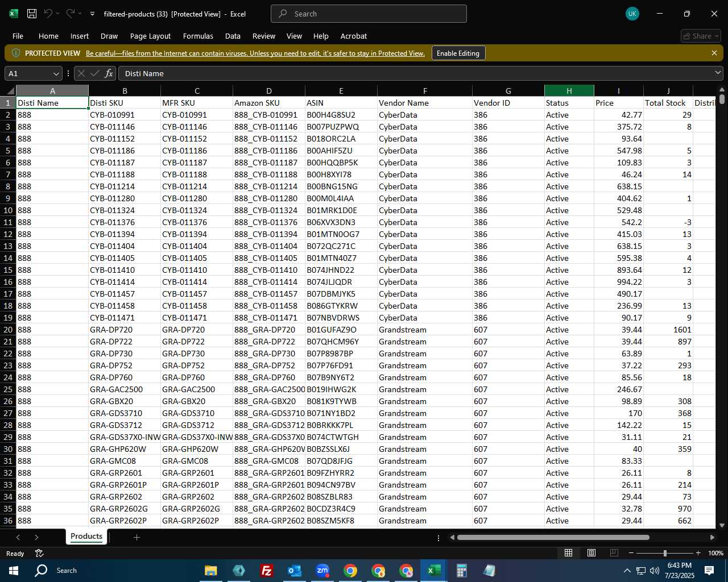Open Windows Start menu
728x582 pixels.
14,570
